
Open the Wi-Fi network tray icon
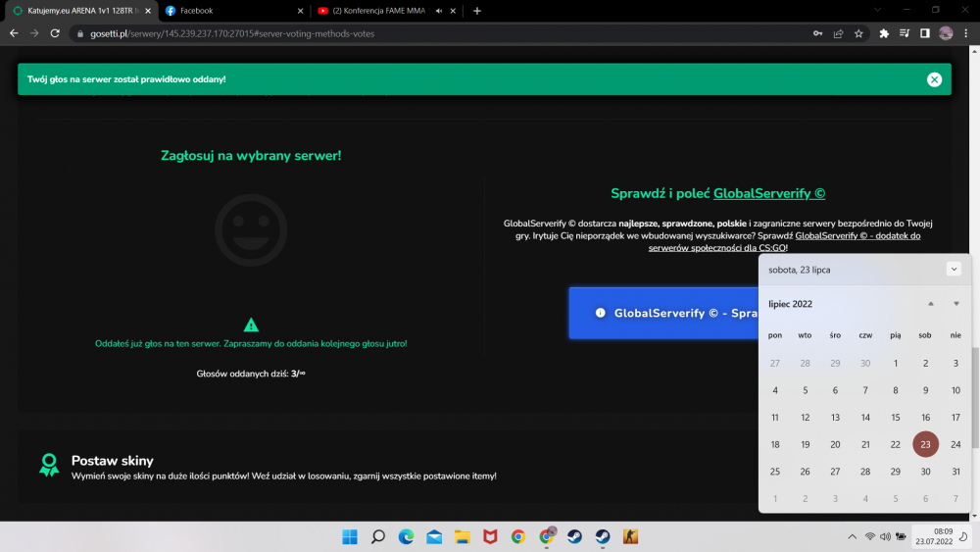[x=870, y=537]
